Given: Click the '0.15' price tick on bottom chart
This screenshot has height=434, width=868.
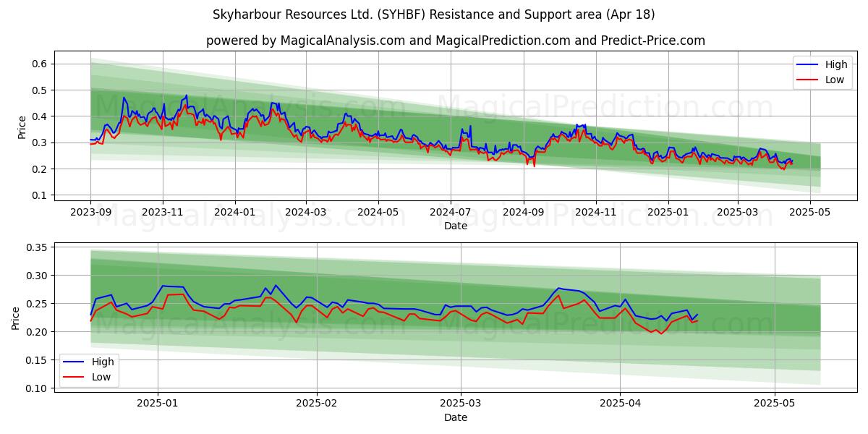Looking at the screenshot, I should [38, 360].
